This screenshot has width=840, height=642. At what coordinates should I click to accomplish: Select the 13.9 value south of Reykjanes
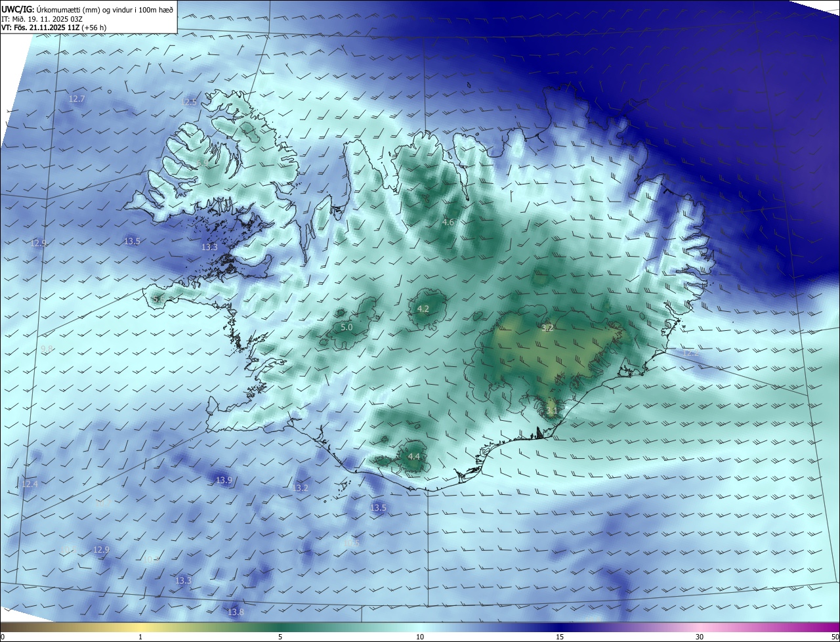coord(224,481)
